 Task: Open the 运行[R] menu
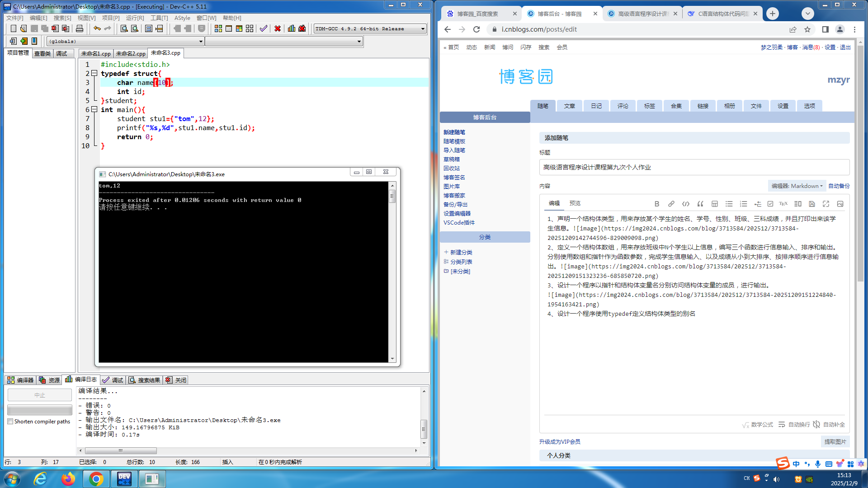(x=135, y=18)
